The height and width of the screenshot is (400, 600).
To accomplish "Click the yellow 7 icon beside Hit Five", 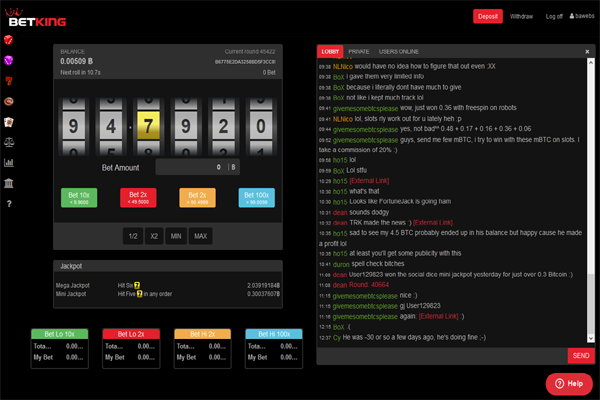I will (x=139, y=294).
